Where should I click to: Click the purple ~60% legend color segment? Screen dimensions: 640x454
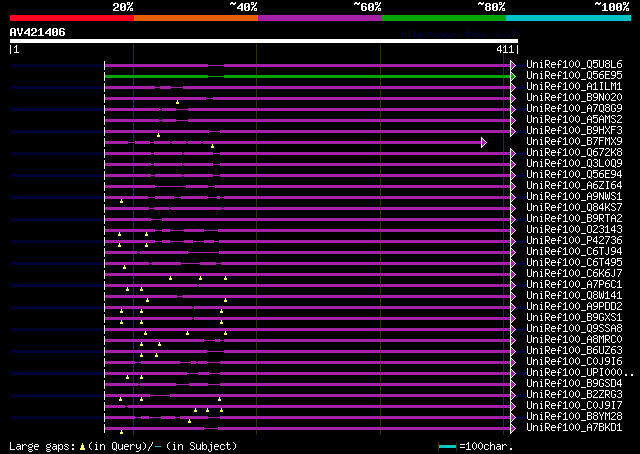pos(320,18)
